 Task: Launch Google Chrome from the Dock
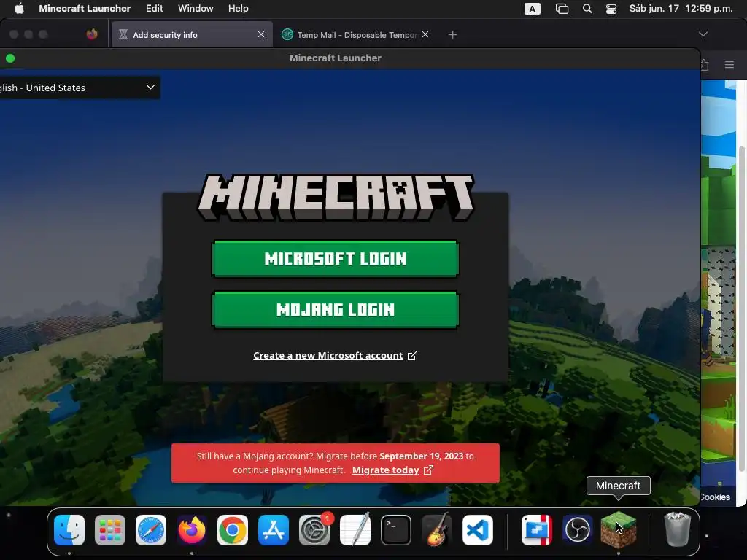point(233,530)
